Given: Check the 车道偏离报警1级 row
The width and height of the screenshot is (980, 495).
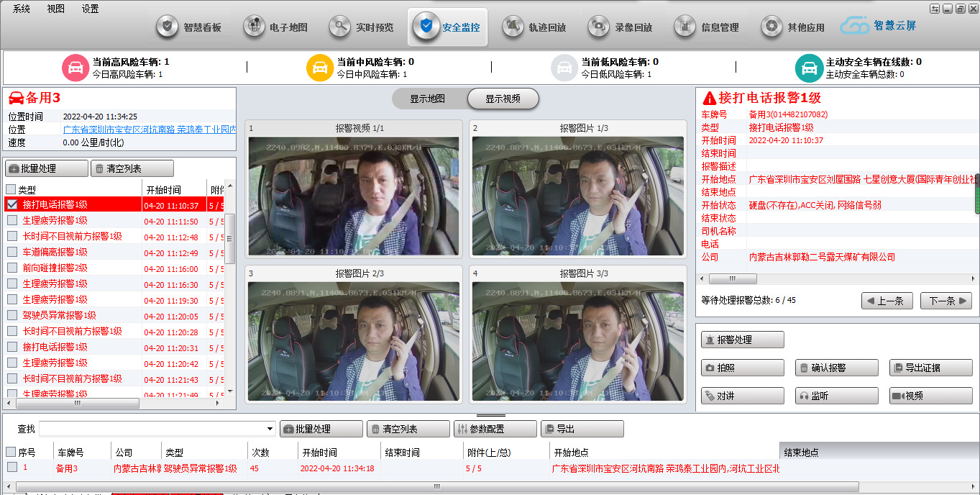Looking at the screenshot, I should tap(12, 253).
